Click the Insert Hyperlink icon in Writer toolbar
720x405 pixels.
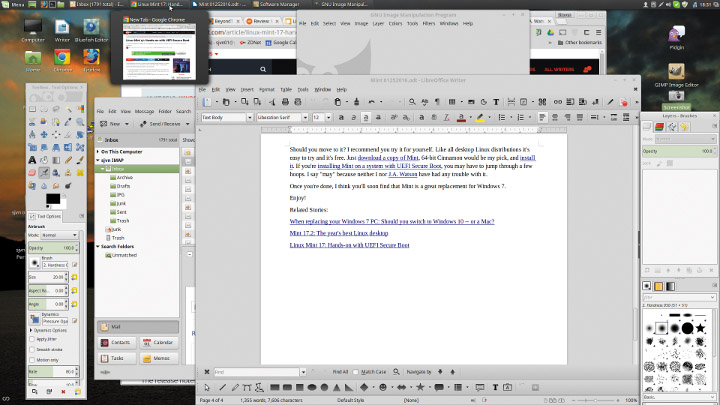557,102
